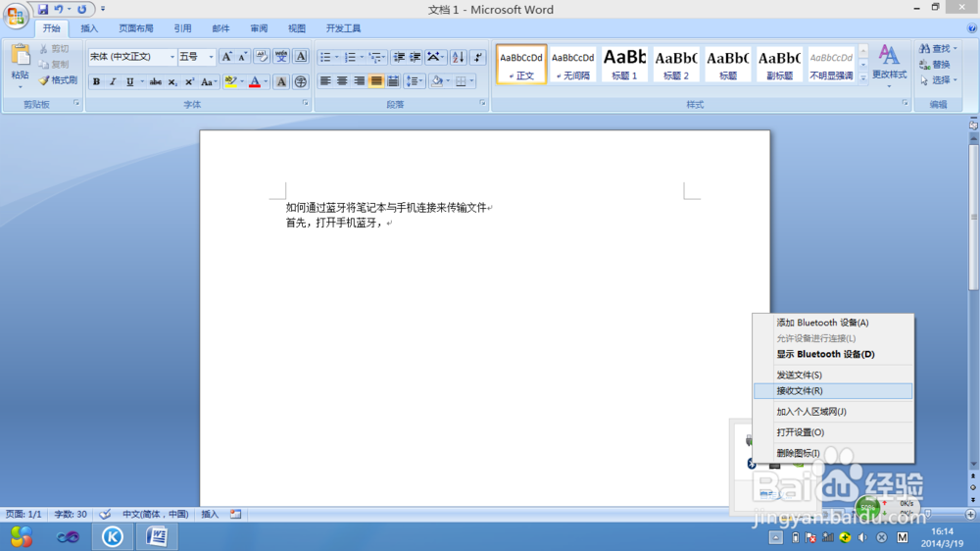The height and width of the screenshot is (551, 980).
Task: Toggle distributed alignment
Action: (x=393, y=80)
